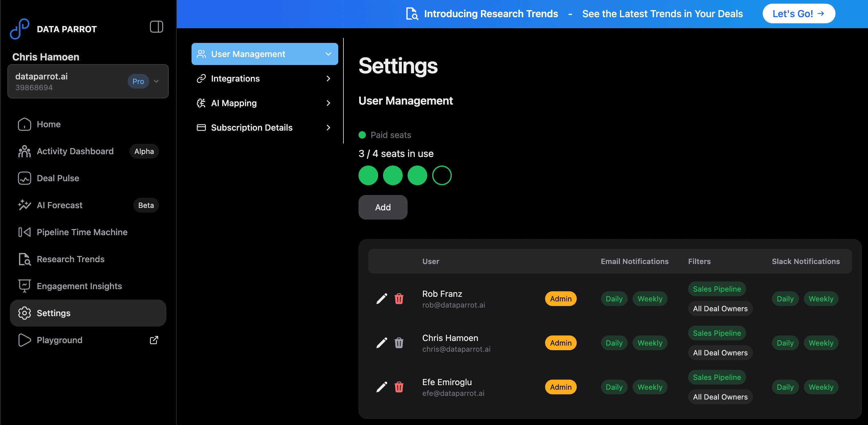Toggle Rob Franz email Weekly notification

[x=650, y=299]
